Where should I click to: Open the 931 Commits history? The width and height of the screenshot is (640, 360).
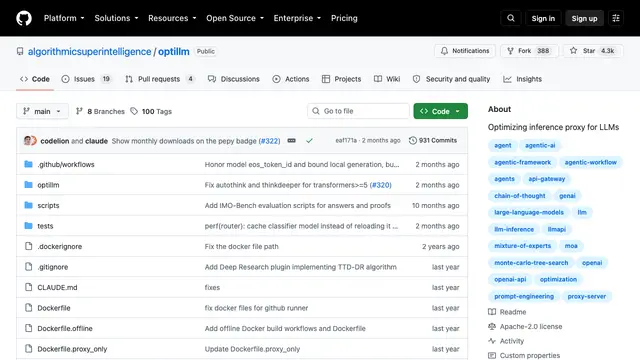click(433, 140)
